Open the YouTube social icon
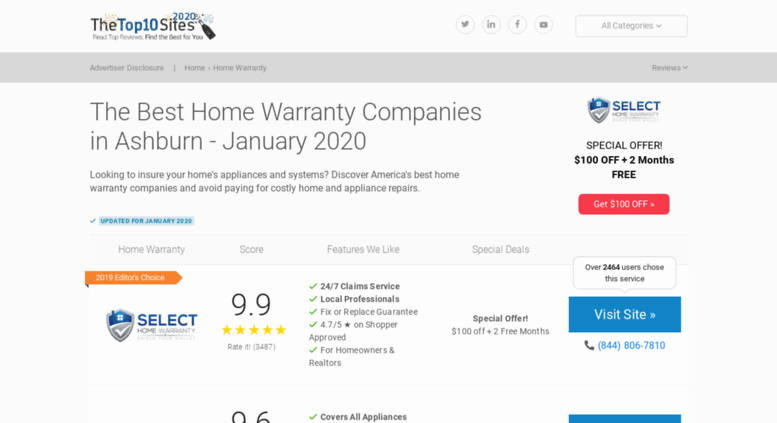The height and width of the screenshot is (423, 777). 544,25
